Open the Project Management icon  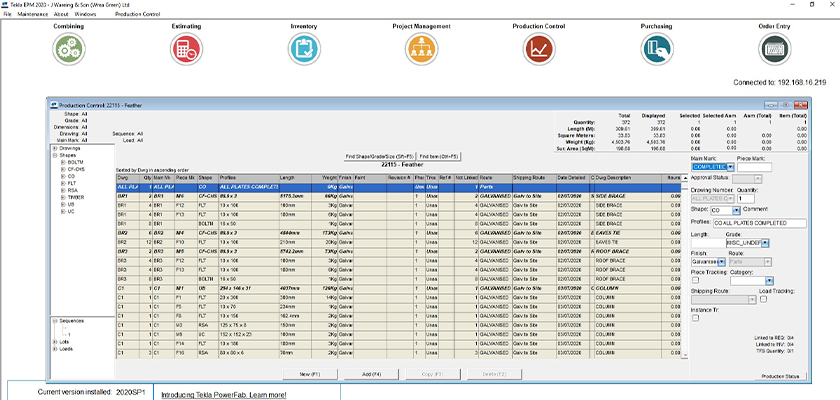(x=420, y=48)
